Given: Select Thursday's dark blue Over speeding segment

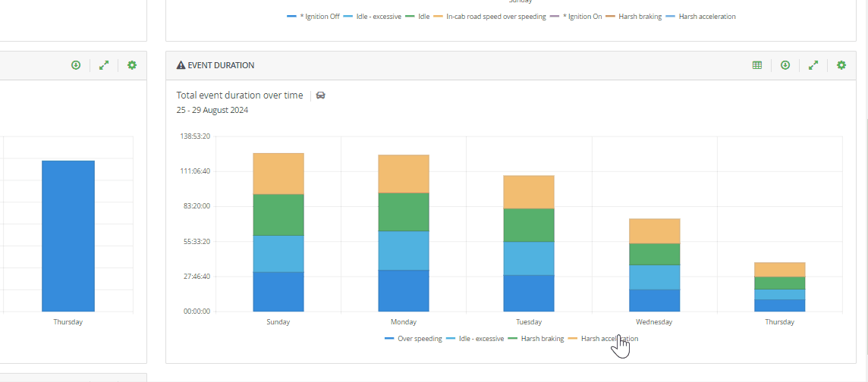Looking at the screenshot, I should [x=779, y=305].
